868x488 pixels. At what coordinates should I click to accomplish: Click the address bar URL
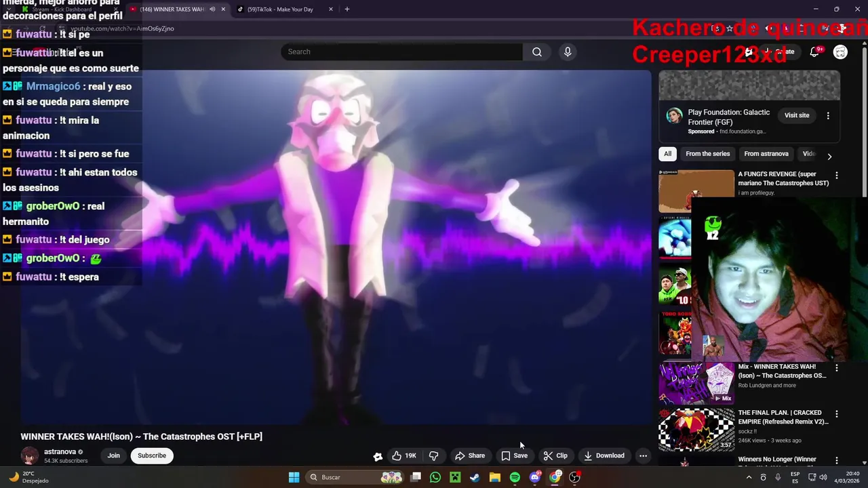tap(122, 28)
